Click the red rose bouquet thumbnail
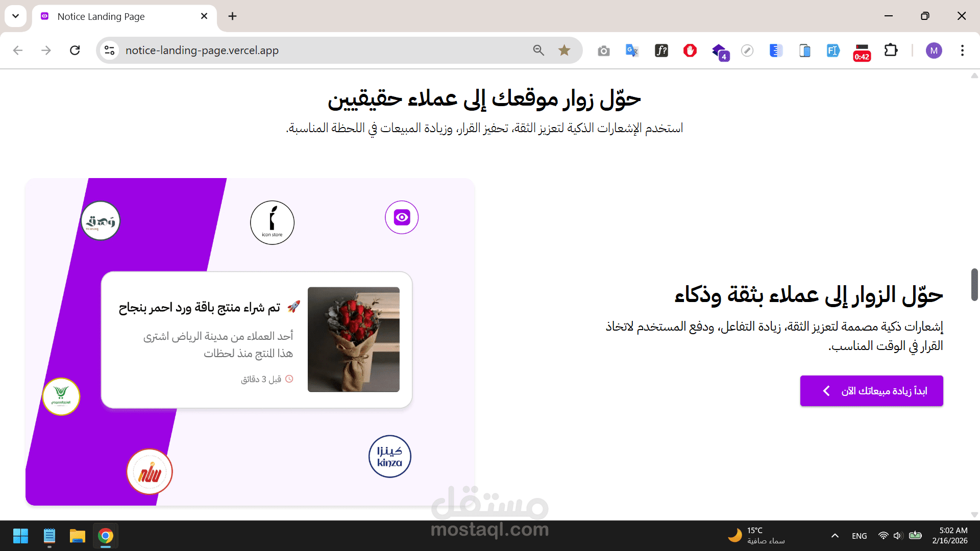Image resolution: width=980 pixels, height=551 pixels. click(x=354, y=339)
